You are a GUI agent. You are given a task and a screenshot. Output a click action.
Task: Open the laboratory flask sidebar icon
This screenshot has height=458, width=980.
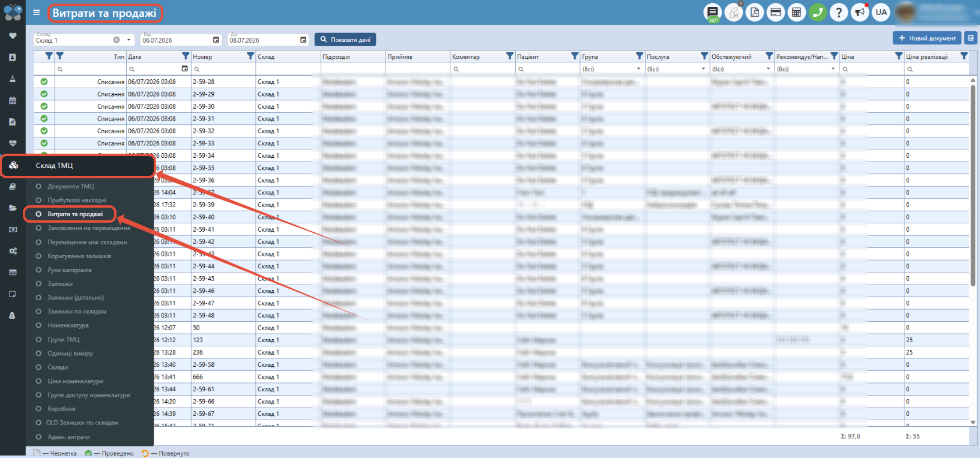point(13,79)
